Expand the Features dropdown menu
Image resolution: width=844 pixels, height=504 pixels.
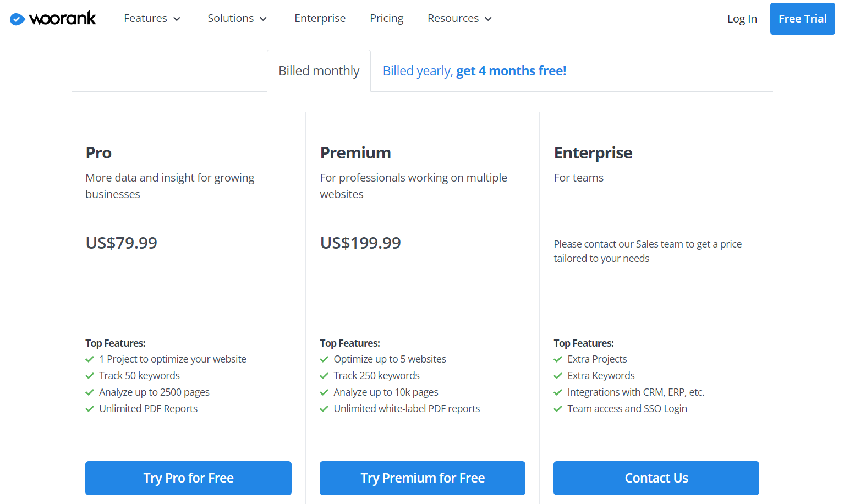(152, 19)
